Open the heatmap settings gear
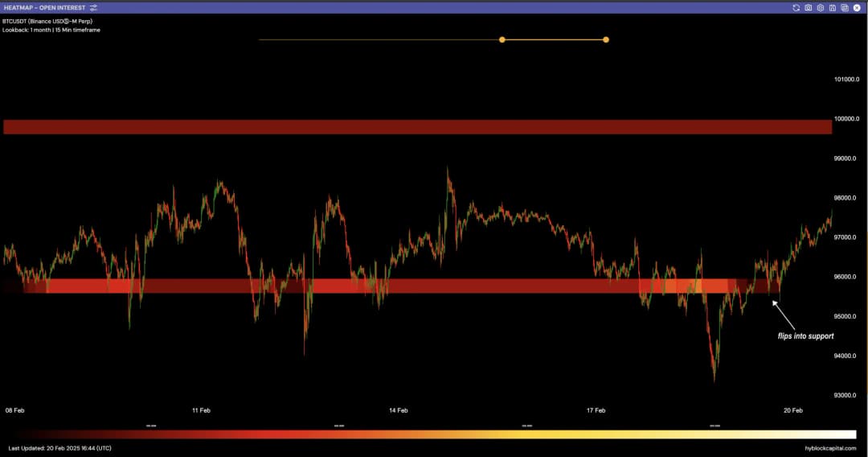 tap(820, 7)
